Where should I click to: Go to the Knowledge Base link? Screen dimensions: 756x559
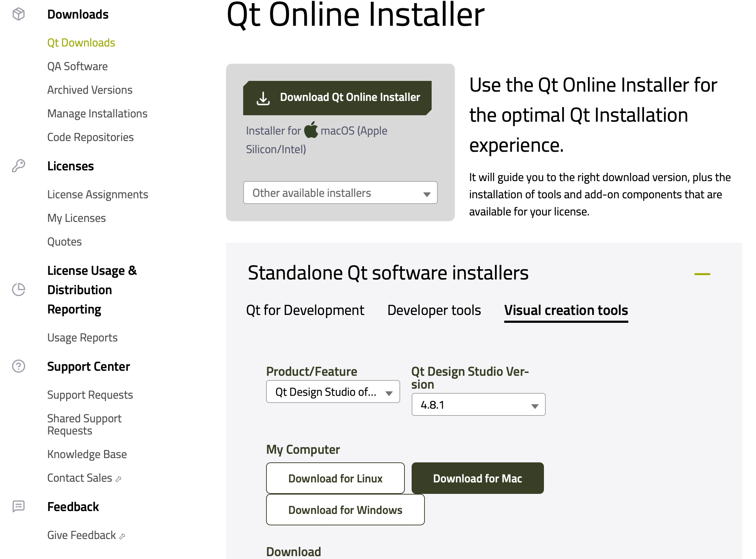87,454
